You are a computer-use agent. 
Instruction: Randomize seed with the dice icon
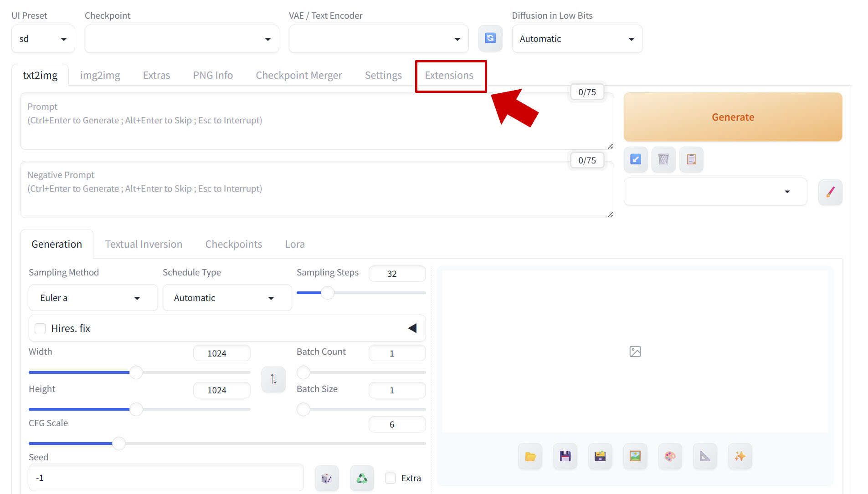(x=326, y=478)
